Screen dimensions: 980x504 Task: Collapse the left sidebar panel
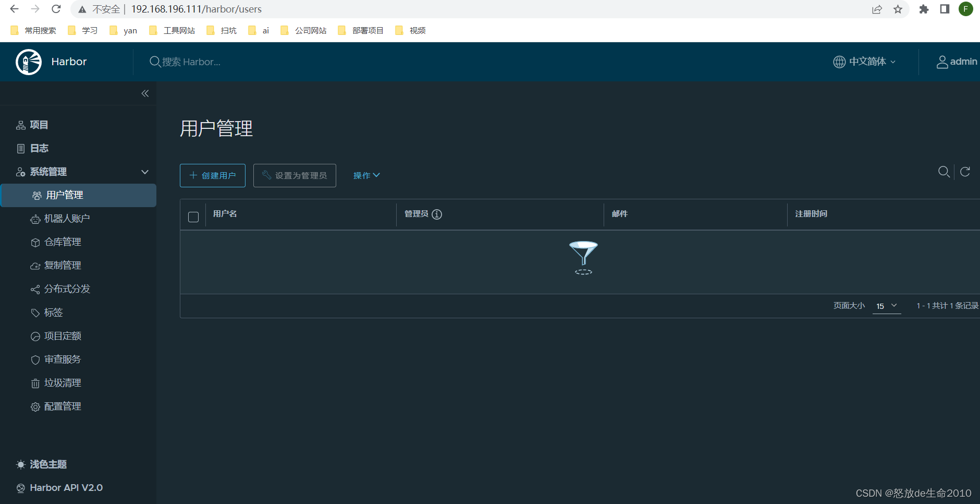point(145,93)
